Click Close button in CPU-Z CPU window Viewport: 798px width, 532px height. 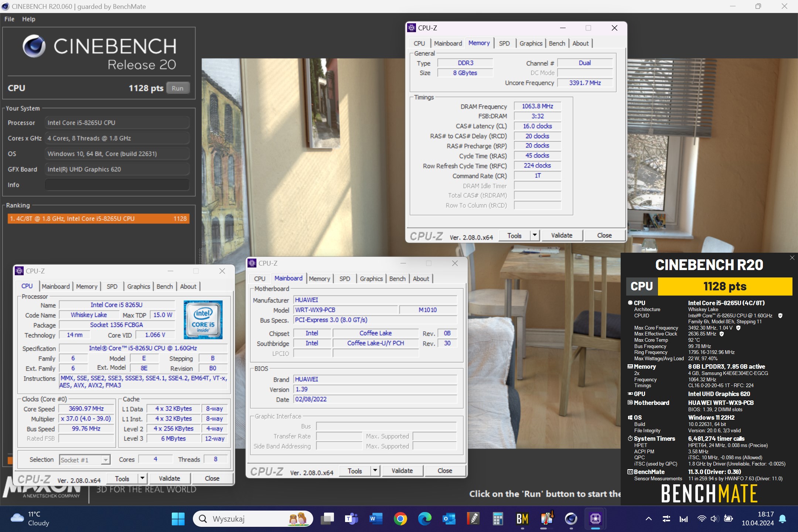(212, 478)
